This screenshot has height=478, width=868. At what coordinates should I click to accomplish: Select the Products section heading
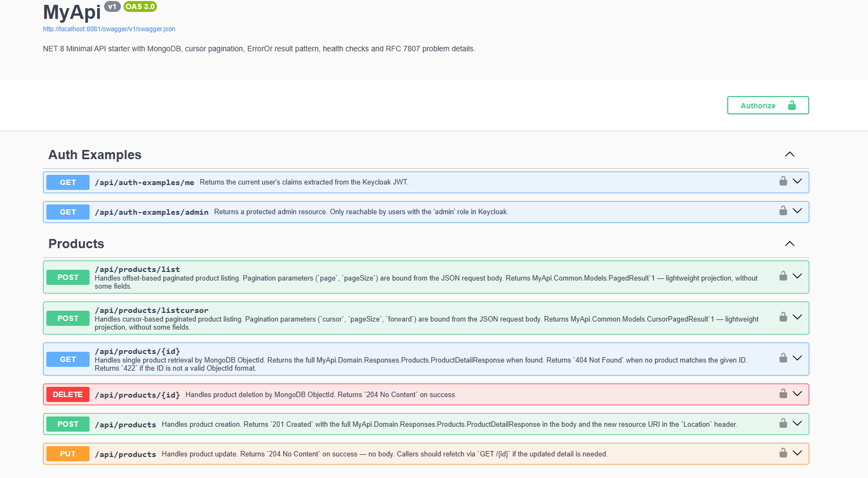pyautogui.click(x=76, y=244)
